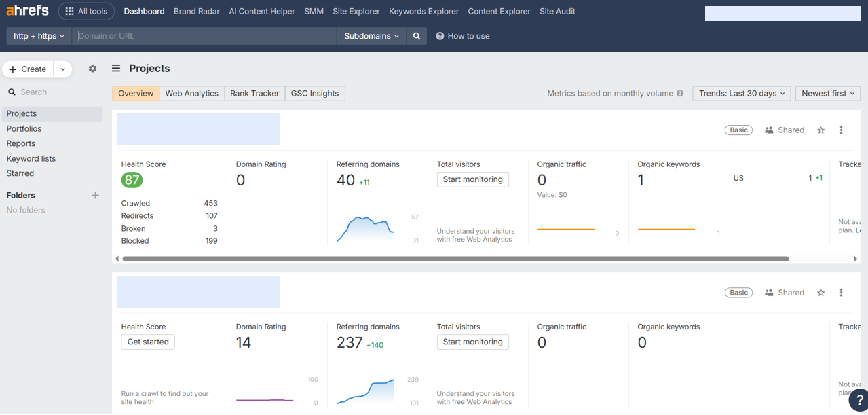Open the second project's three-dot menu
Image resolution: width=868 pixels, height=415 pixels.
point(841,293)
